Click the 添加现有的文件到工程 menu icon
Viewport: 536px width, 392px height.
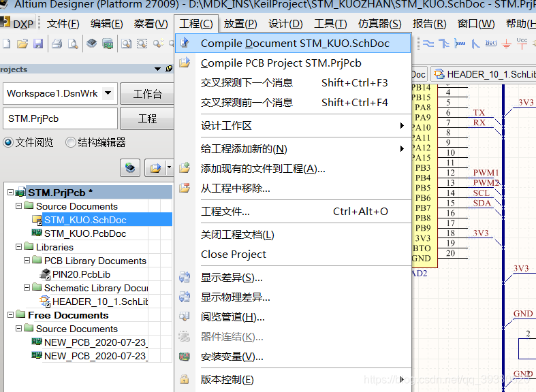pyautogui.click(x=185, y=167)
